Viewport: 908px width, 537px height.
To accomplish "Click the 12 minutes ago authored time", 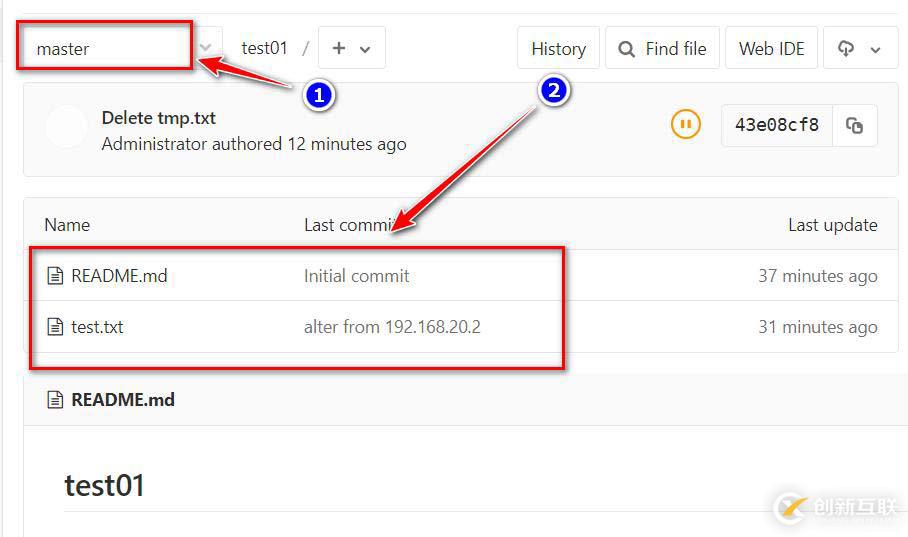I will [346, 144].
